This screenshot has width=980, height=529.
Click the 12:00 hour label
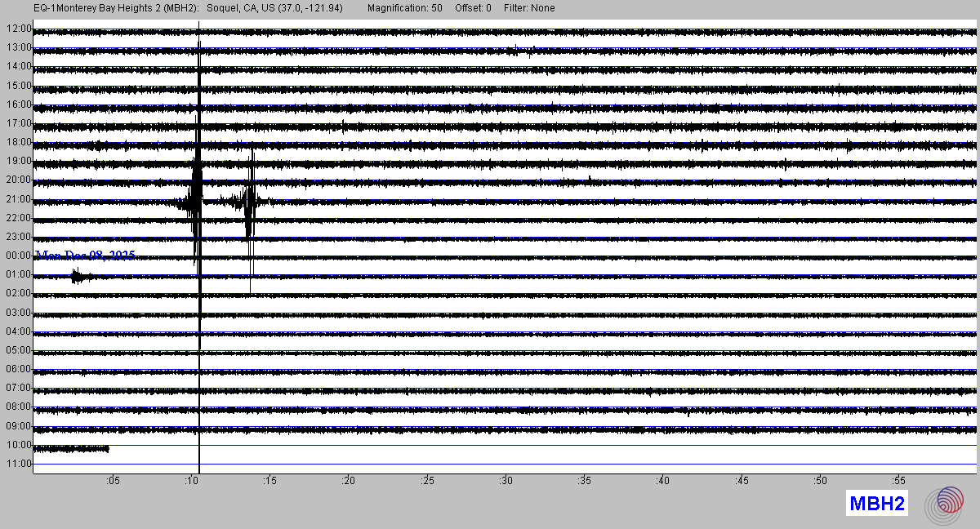(x=18, y=29)
